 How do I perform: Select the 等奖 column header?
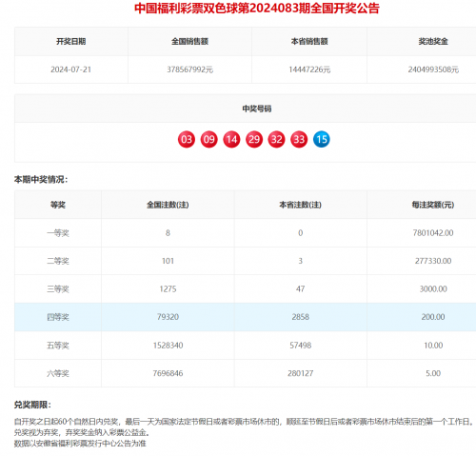[58, 205]
